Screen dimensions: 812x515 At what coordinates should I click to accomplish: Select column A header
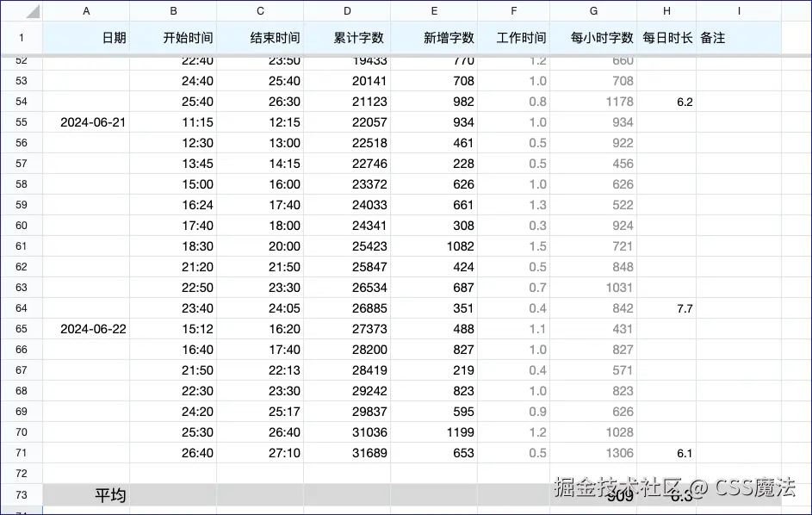86,11
